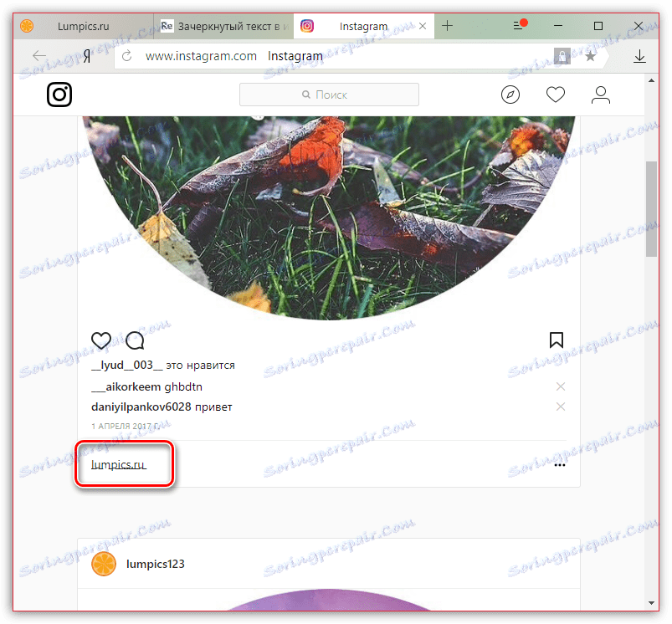Bookmark page with star icon
Screen dimensions: 672x624
click(x=590, y=56)
